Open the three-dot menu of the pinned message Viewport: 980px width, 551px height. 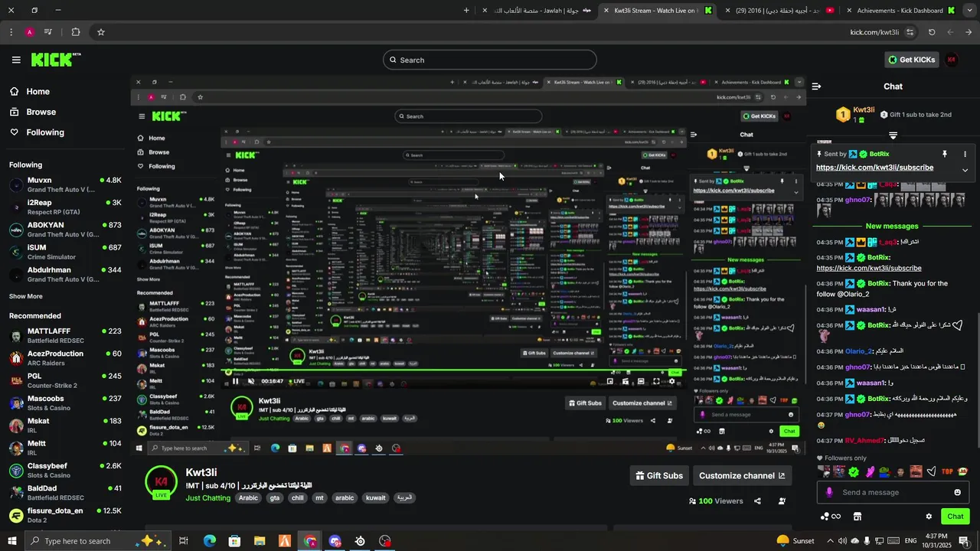pos(965,154)
